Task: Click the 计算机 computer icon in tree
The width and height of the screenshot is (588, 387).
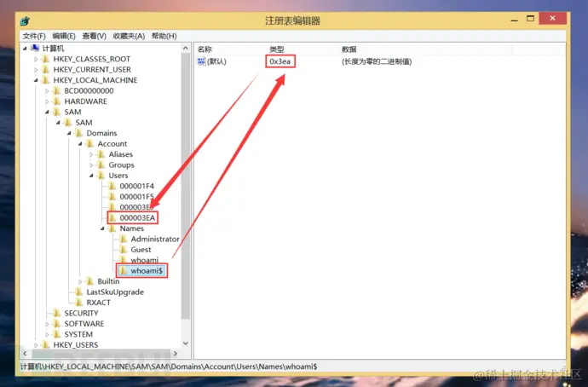Action: [x=35, y=48]
